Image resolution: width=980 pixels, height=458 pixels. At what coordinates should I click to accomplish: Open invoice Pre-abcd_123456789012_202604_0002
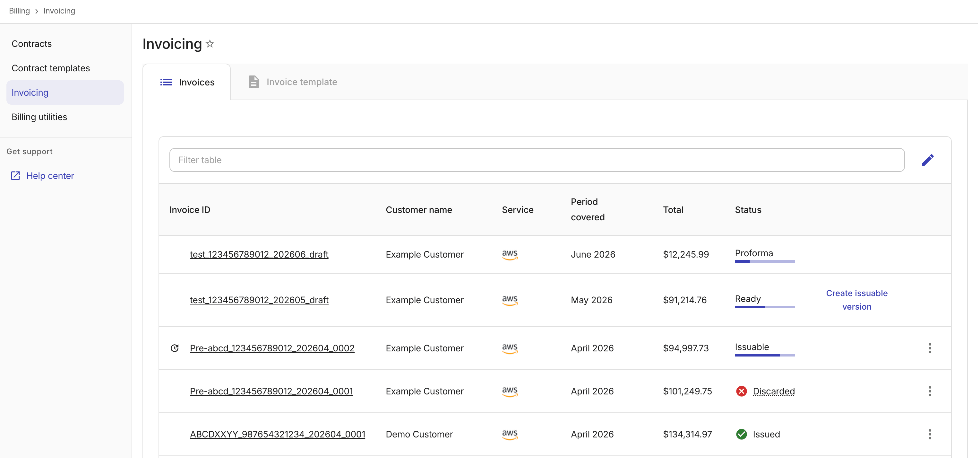tap(272, 348)
